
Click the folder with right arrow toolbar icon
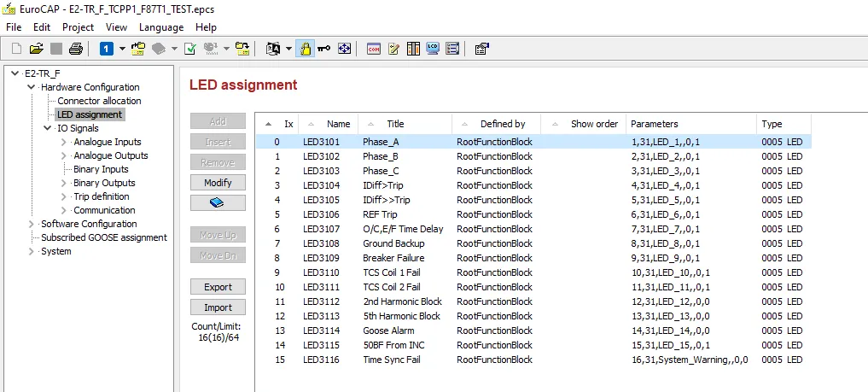242,49
